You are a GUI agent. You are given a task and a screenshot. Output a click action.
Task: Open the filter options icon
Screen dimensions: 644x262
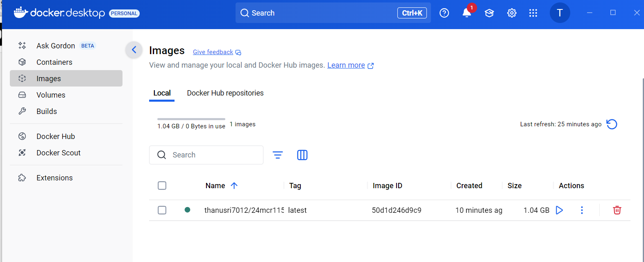(278, 155)
